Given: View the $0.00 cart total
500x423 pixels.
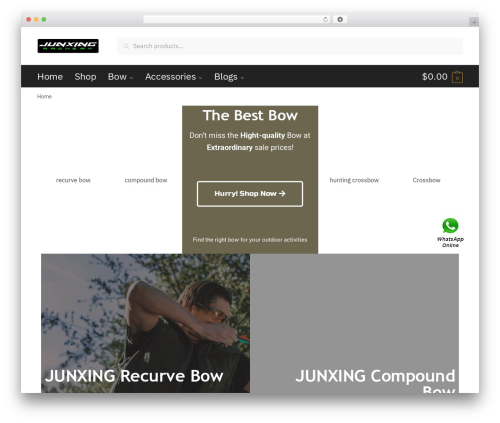Looking at the screenshot, I should pyautogui.click(x=434, y=77).
